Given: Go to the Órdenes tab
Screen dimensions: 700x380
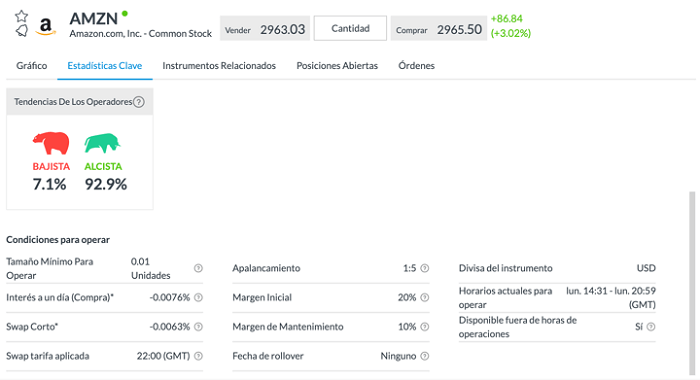Looking at the screenshot, I should 417,66.
